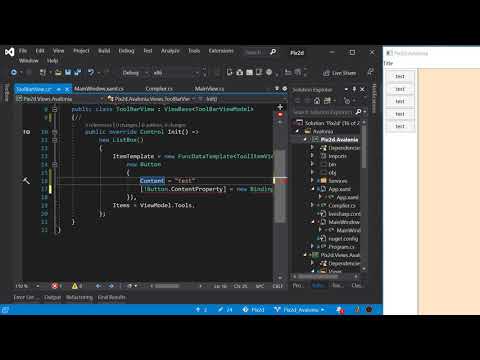
Task: Click the feedback icon beside Live Share
Action: tap(370, 72)
